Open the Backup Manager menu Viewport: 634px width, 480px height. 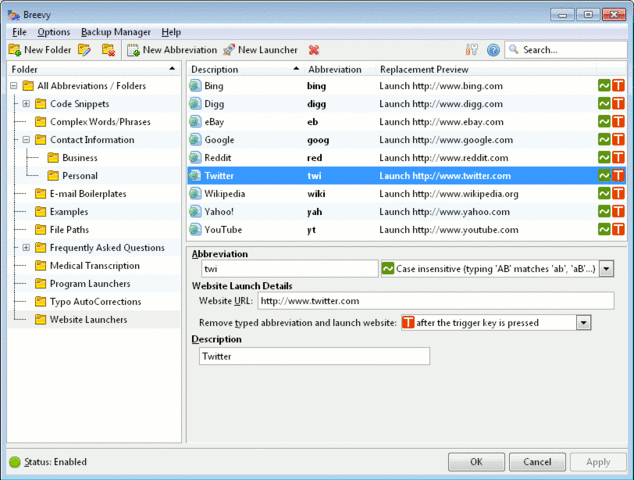(x=116, y=32)
